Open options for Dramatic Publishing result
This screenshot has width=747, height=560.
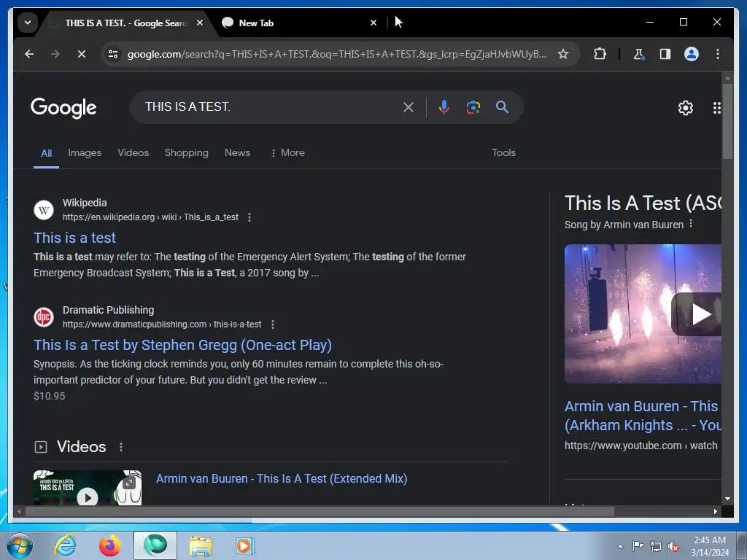273,324
